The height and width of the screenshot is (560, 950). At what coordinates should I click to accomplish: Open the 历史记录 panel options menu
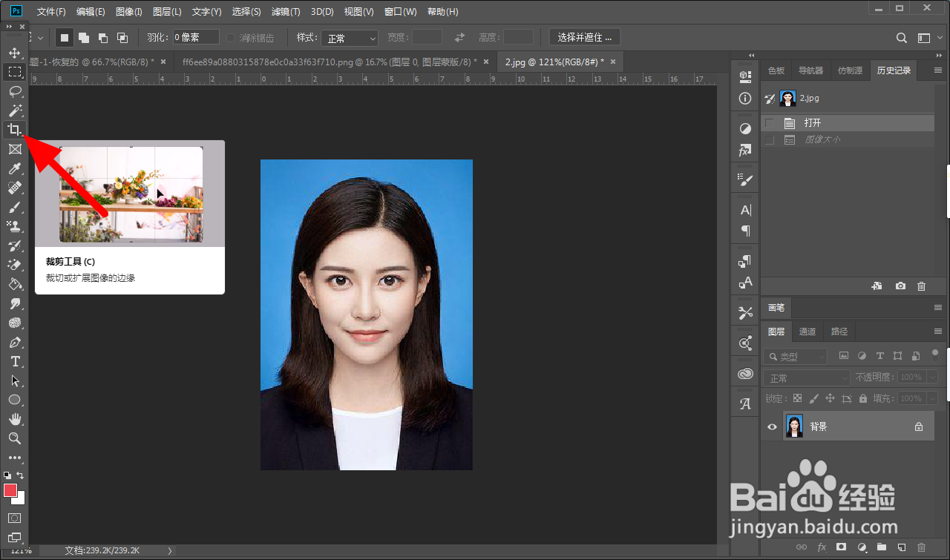pyautogui.click(x=937, y=71)
